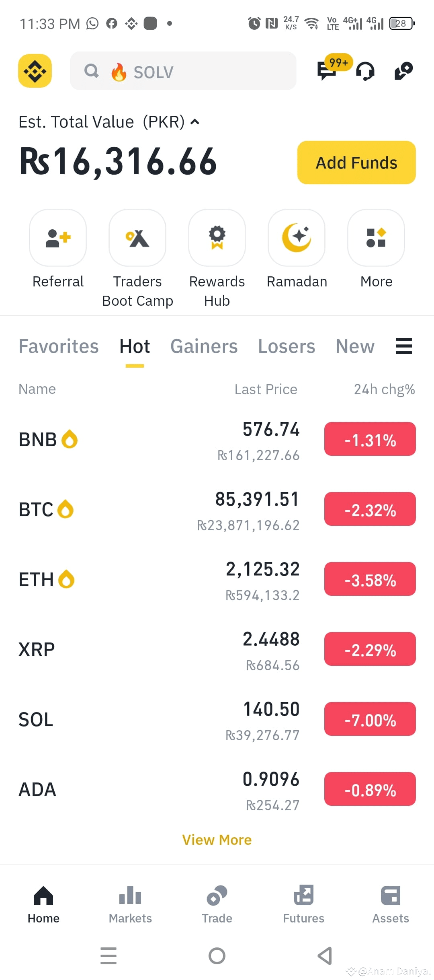Open the Referral shortcut icon
Viewport: 434px width, 980px height.
click(58, 237)
